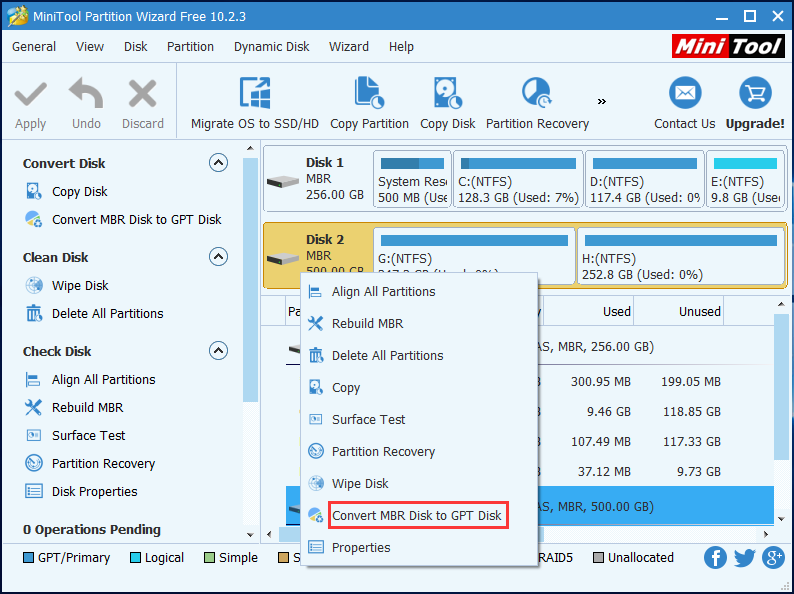Click the Unused column header
This screenshot has width=794, height=594.
679,311
